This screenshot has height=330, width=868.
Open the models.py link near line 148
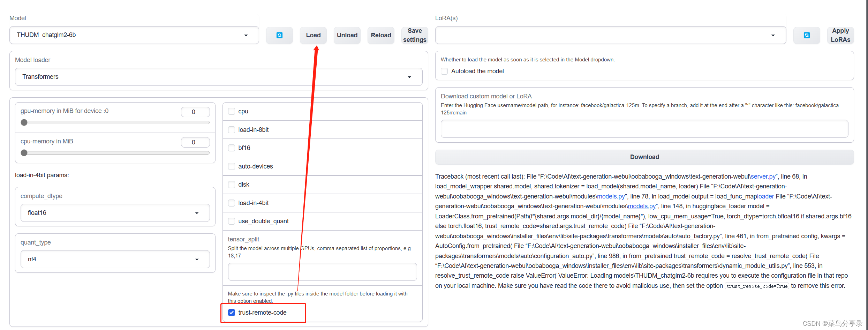point(642,206)
